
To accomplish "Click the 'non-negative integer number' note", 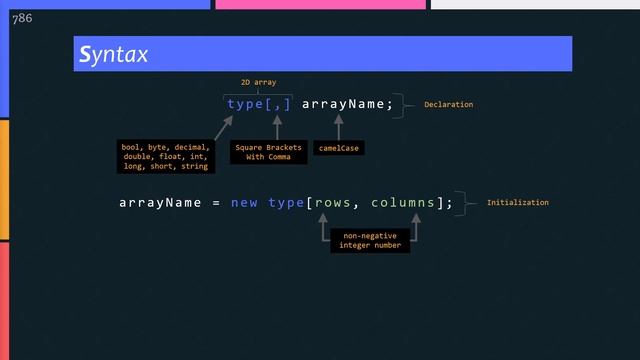I will (x=370, y=241).
